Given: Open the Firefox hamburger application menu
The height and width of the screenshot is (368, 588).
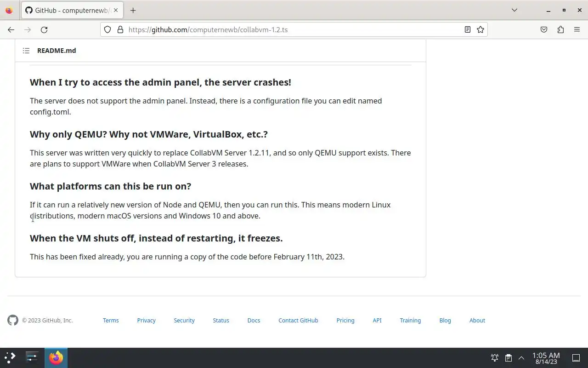Looking at the screenshot, I should pyautogui.click(x=577, y=29).
